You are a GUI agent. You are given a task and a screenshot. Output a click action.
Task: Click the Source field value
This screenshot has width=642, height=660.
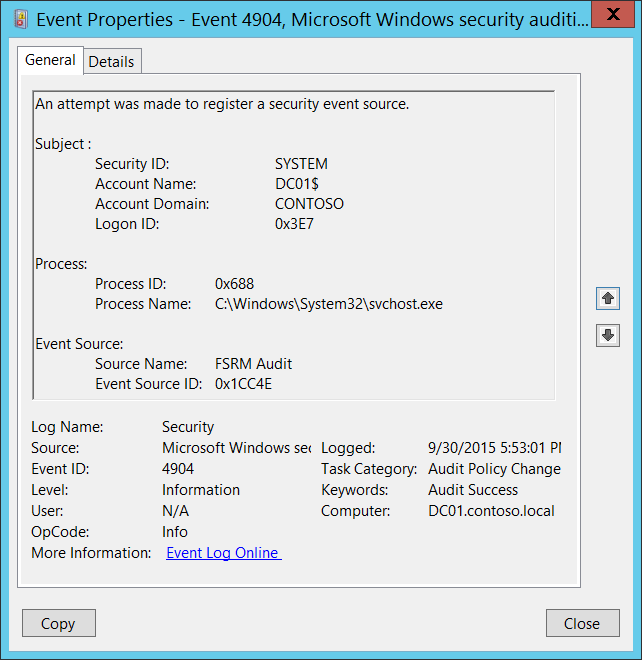click(x=236, y=448)
